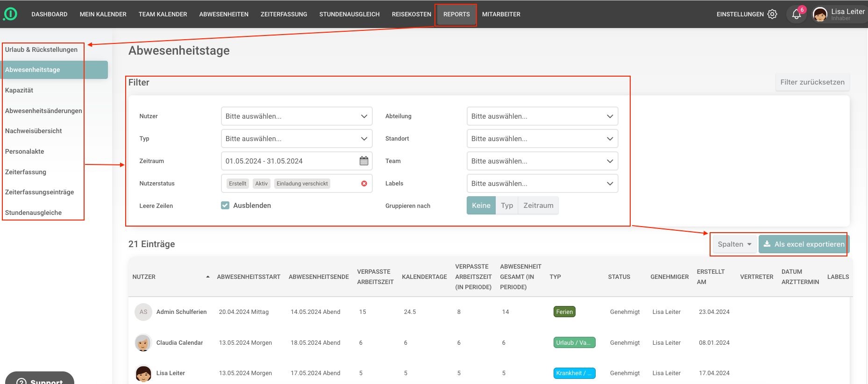Open Stundenausgleiche in sidebar
868x384 pixels.
34,213
